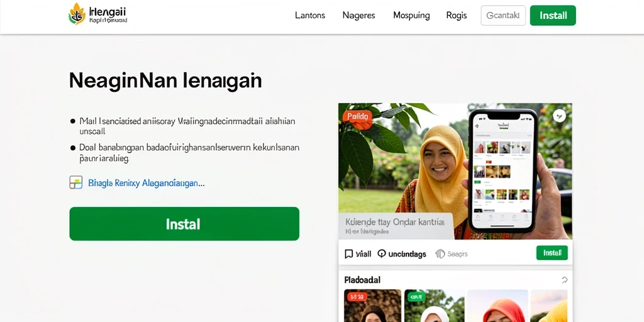Image resolution: width=644 pixels, height=322 pixels.
Task: Open the Biagla Renixy Alegandiaugan link
Action: point(146,183)
